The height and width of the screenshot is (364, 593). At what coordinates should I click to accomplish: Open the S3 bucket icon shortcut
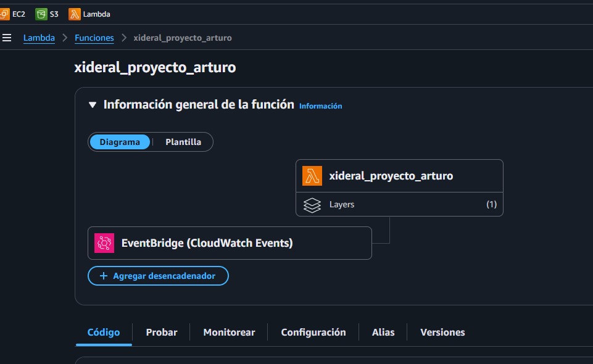point(41,14)
